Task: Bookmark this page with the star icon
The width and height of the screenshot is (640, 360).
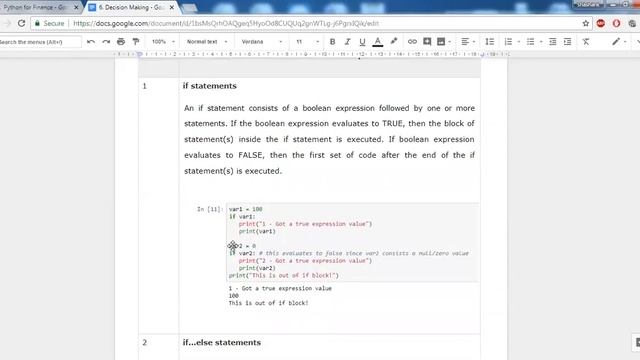Action: point(586,23)
